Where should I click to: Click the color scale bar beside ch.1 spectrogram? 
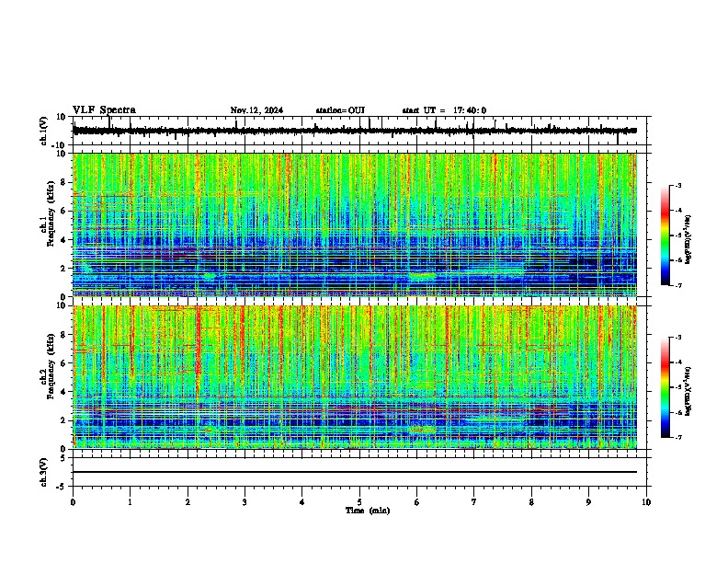click(x=665, y=236)
